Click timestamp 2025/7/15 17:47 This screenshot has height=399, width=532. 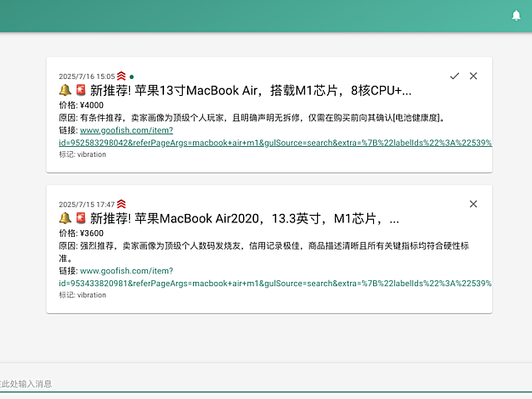pyautogui.click(x=87, y=205)
